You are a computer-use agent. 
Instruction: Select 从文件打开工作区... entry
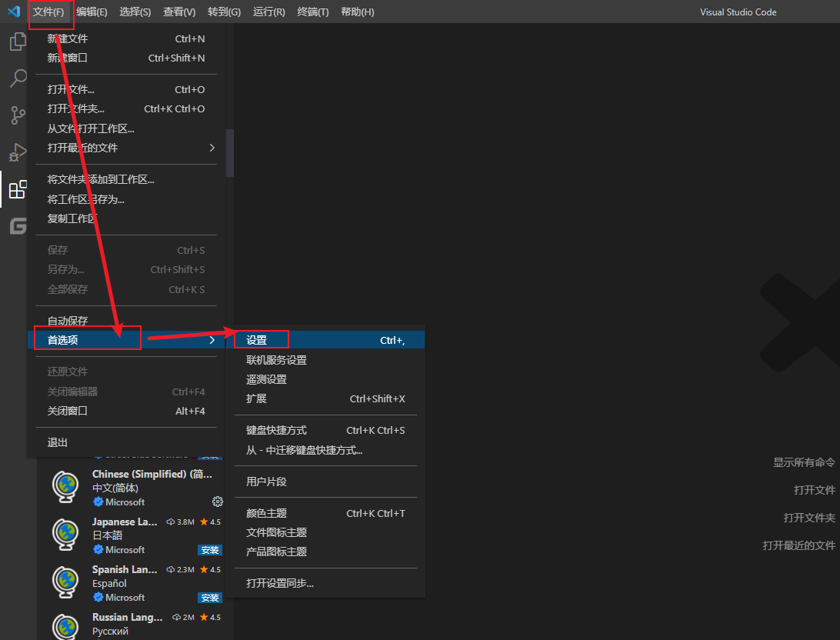tap(126, 128)
